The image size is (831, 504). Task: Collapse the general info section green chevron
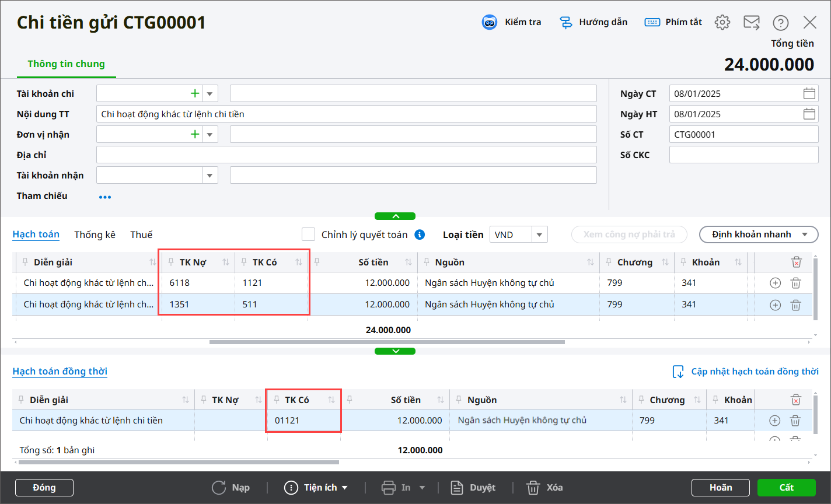(x=395, y=216)
